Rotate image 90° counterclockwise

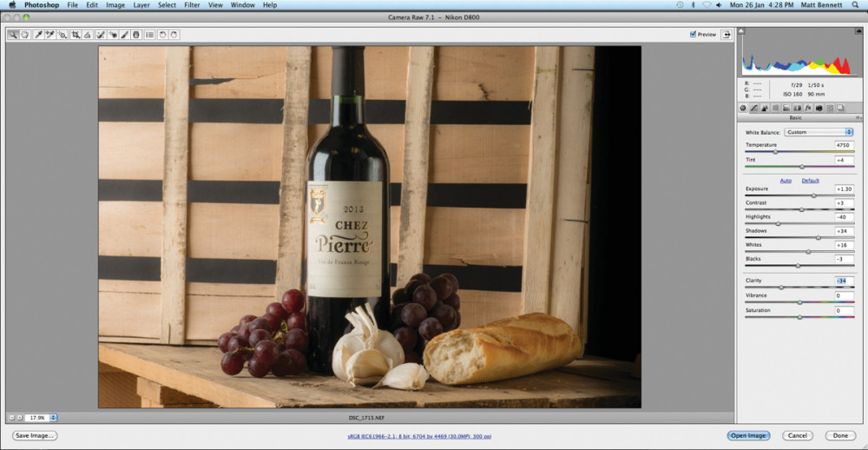(163, 35)
